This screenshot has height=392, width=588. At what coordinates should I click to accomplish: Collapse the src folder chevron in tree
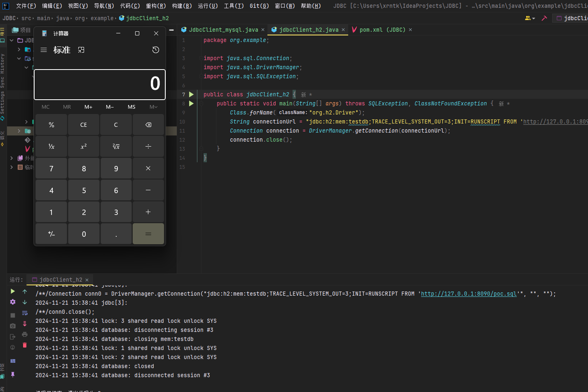click(x=19, y=58)
